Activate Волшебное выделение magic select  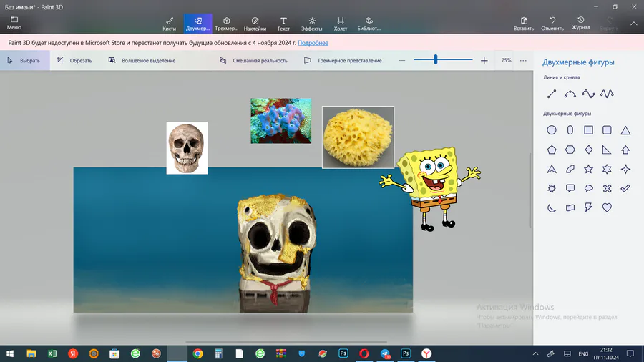point(142,60)
